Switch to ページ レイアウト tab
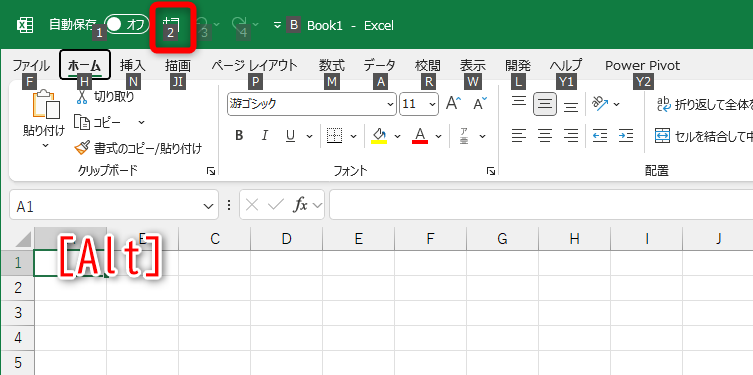This screenshot has height=375, width=753. (255, 65)
